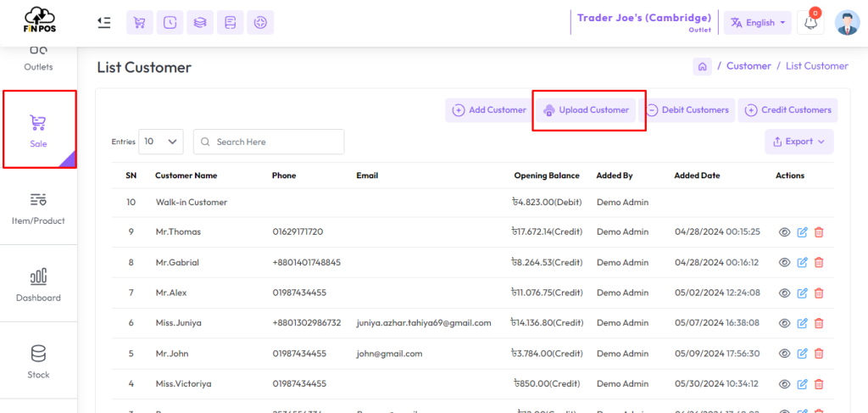
Task: Select john@gmail.com email cell
Action: [x=390, y=353]
